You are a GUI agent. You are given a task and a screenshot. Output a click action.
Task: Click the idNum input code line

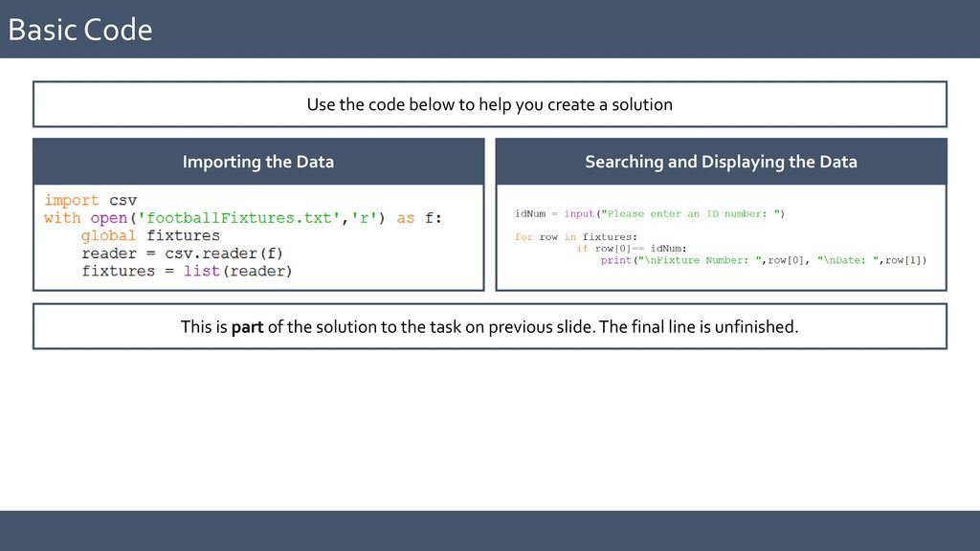point(650,213)
